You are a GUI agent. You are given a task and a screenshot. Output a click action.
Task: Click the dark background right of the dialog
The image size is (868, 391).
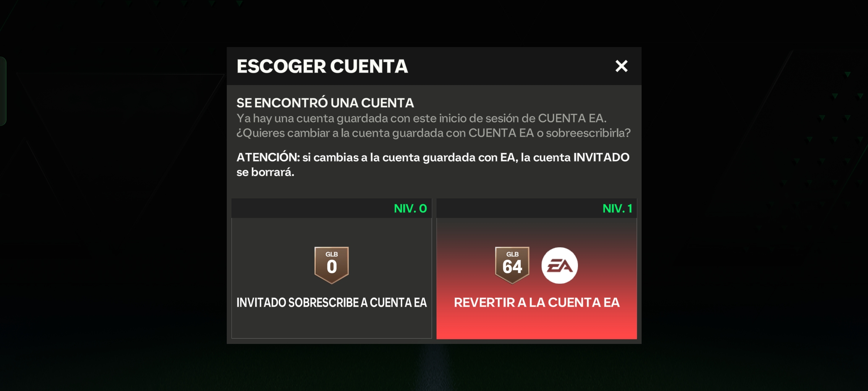point(752,195)
